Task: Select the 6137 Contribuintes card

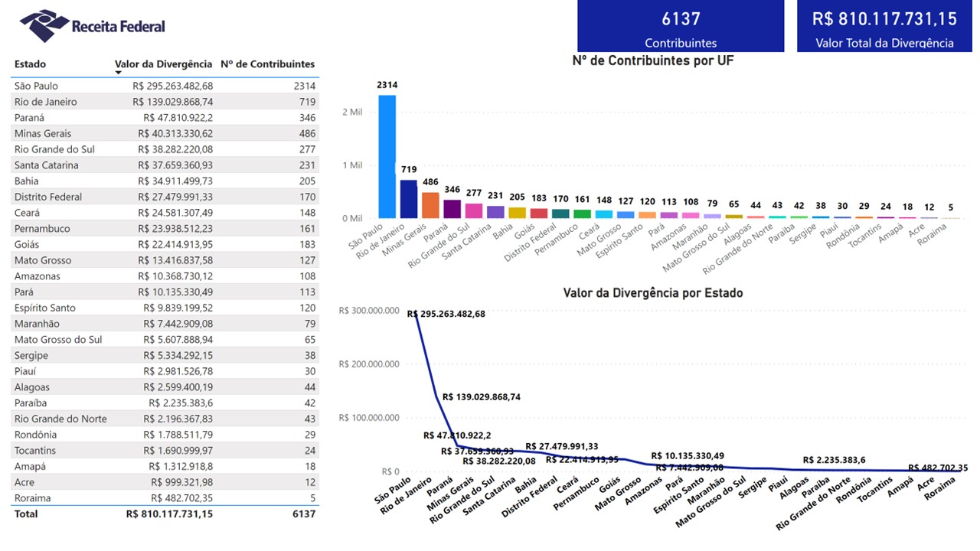Action: [681, 26]
